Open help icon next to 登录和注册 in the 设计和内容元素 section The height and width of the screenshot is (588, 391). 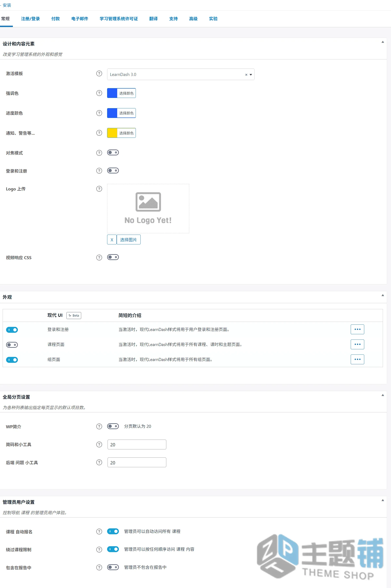[x=99, y=171]
